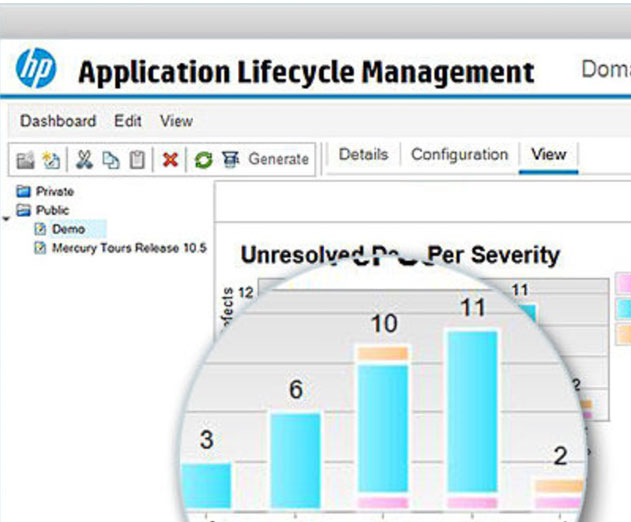Click the orange legend swatch
The height and width of the screenshot is (522, 631).
click(x=624, y=335)
